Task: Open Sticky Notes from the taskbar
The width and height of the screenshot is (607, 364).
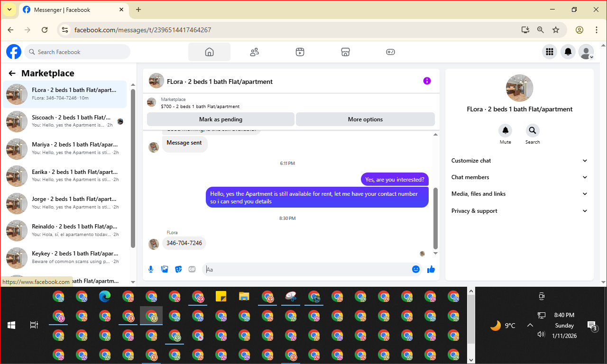Action: coord(221,297)
